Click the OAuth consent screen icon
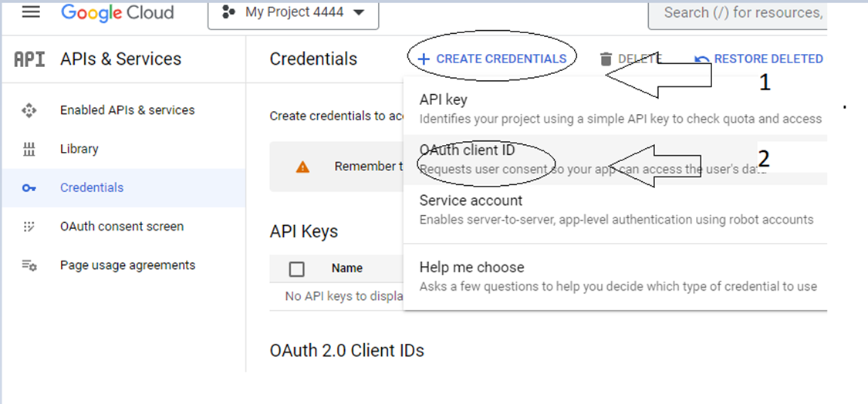Image resolution: width=868 pixels, height=404 pixels. (29, 227)
